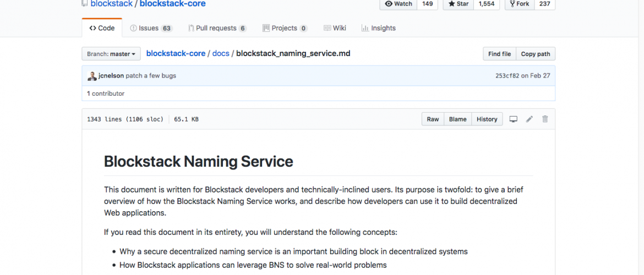Click jcnelson's avatar thumbnail
Image resolution: width=644 pixels, height=275 pixels.
point(92,76)
